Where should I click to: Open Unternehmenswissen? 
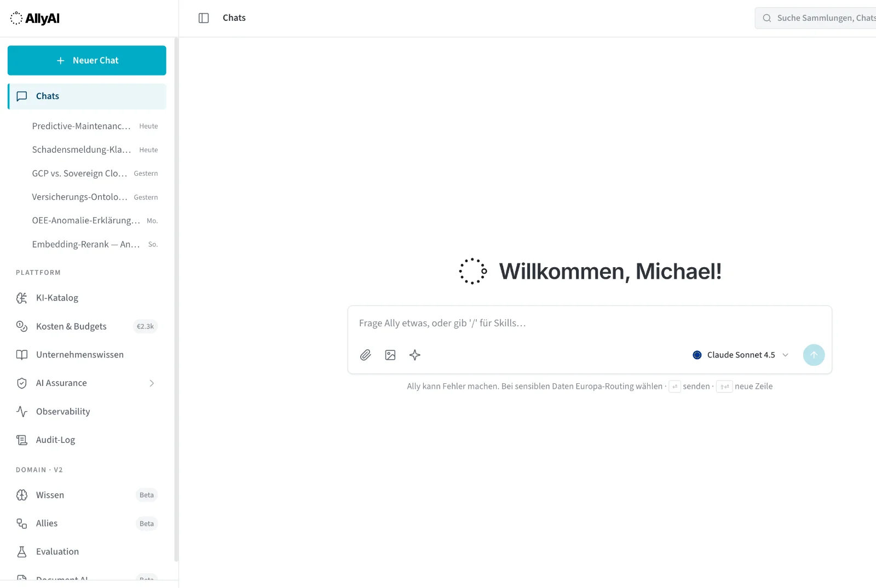87,355
